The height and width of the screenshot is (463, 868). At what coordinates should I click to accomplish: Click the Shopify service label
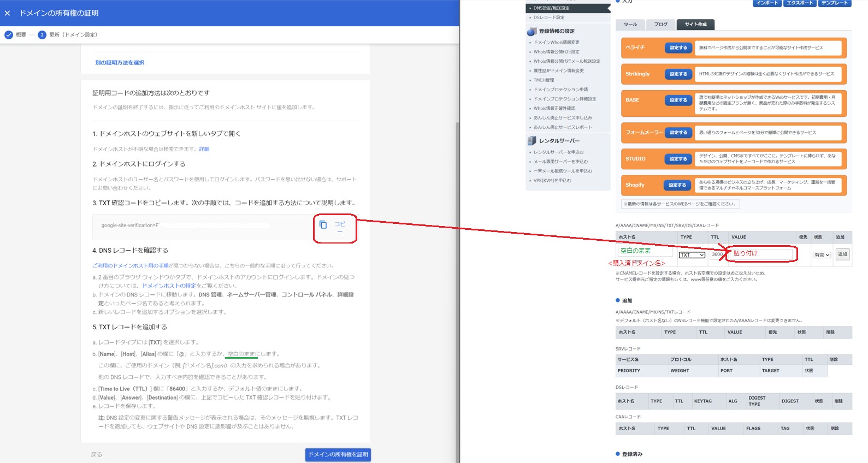(x=635, y=185)
